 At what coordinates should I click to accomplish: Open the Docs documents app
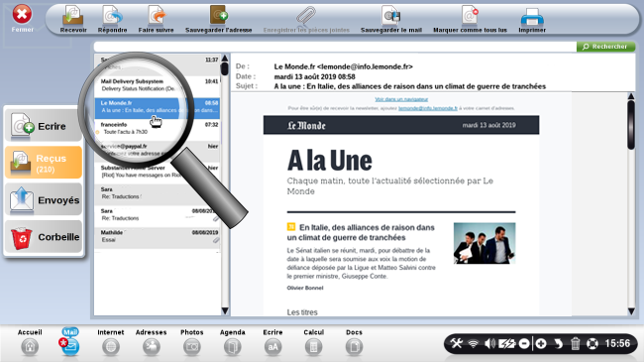[x=354, y=342]
